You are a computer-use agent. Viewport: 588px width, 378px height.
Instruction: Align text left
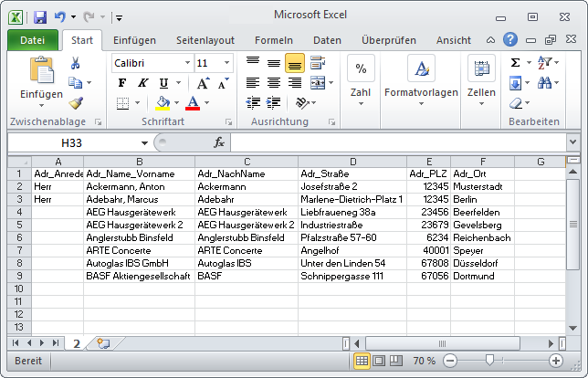click(253, 82)
